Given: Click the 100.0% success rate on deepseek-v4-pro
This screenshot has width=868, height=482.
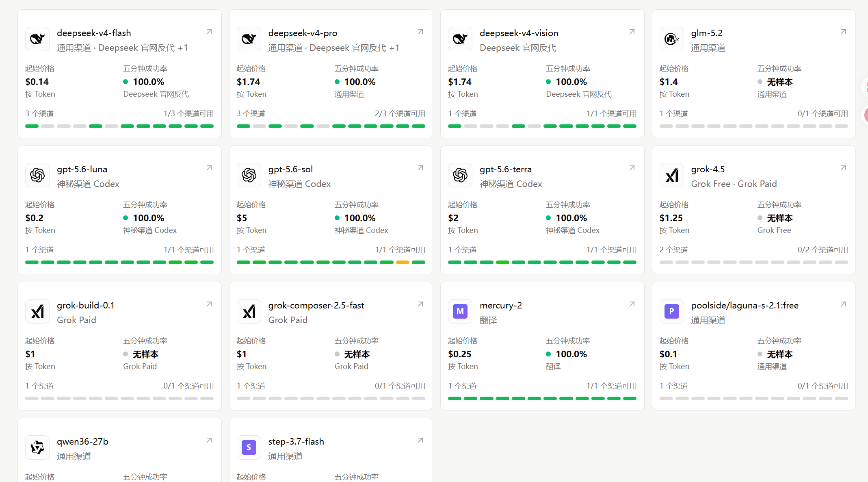Looking at the screenshot, I should click(x=360, y=82).
